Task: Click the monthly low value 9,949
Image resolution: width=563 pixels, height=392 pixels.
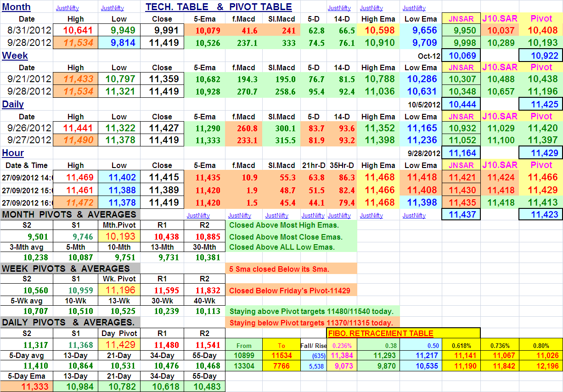Action: click(119, 31)
